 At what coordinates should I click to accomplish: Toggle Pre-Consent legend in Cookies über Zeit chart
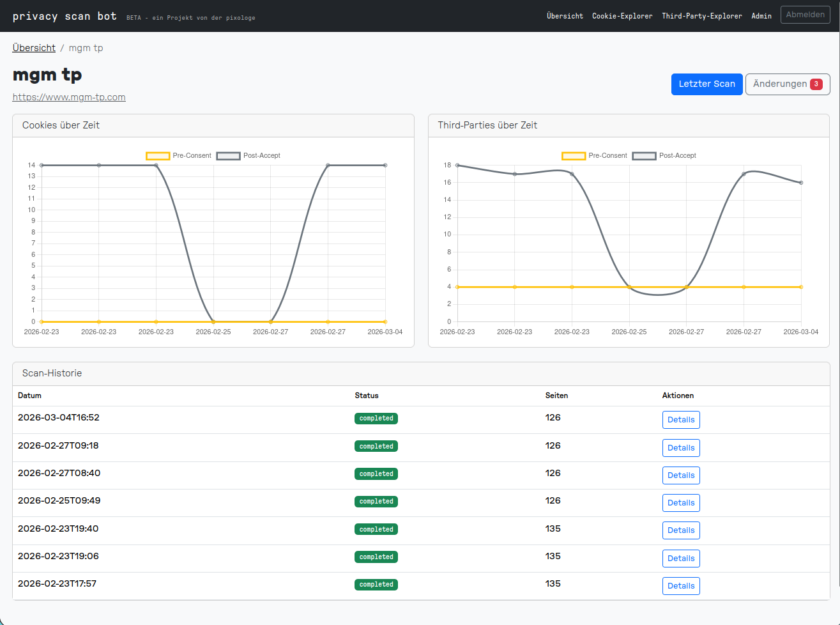tap(178, 156)
